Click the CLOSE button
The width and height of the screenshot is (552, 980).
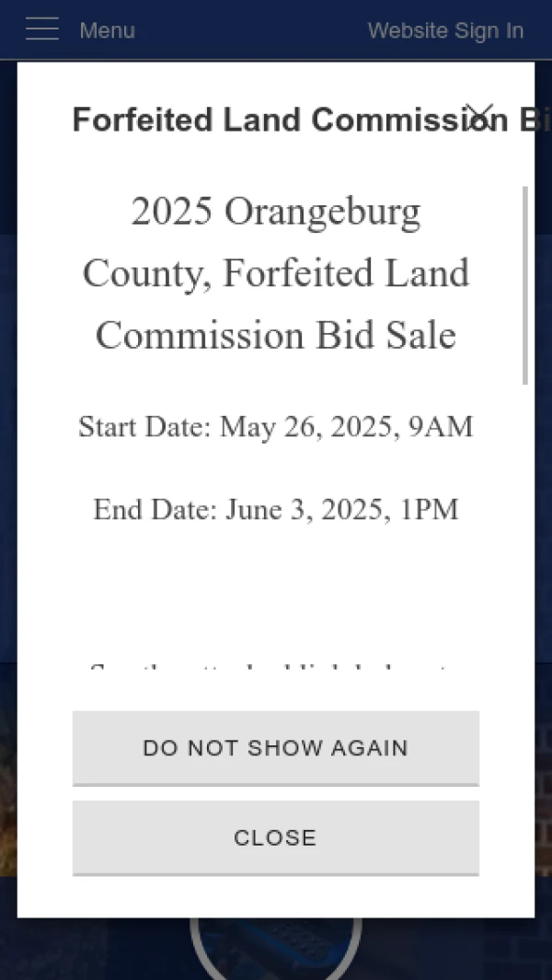click(276, 838)
